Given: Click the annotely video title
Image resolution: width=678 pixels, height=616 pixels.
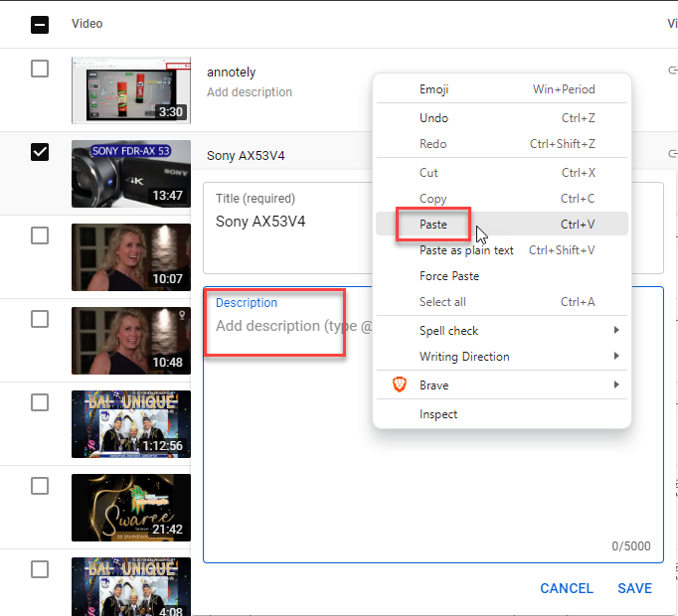Looking at the screenshot, I should 231,73.
